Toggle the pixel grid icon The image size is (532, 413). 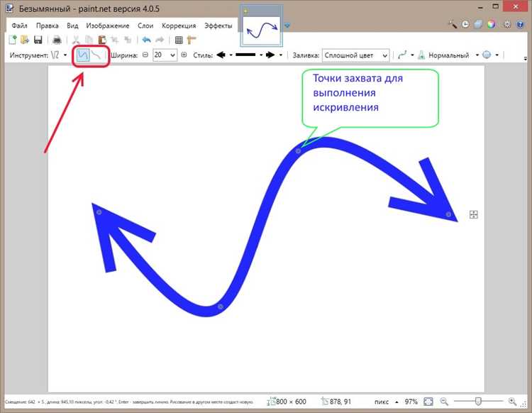pyautogui.click(x=179, y=40)
